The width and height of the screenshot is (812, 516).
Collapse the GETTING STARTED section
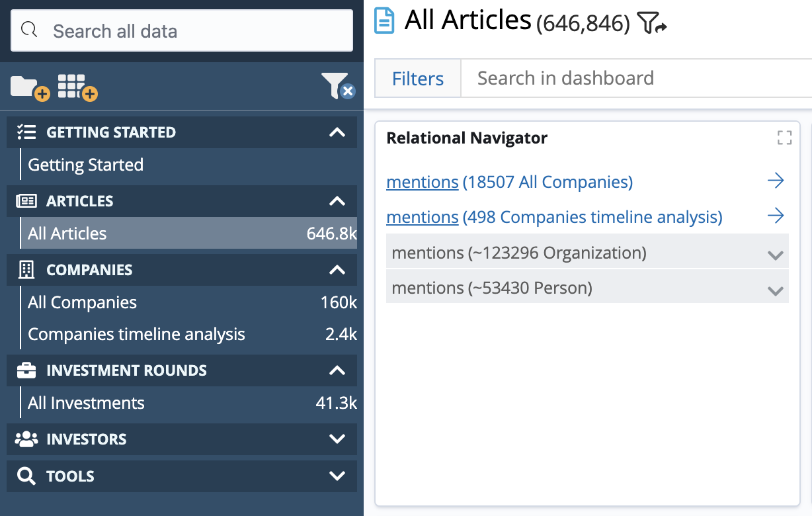coord(337,132)
